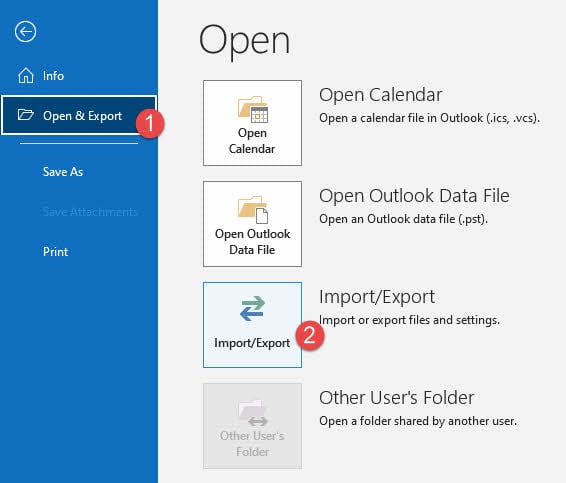
Task: Click the 'Open Outlook Data File' heading
Action: 414,196
